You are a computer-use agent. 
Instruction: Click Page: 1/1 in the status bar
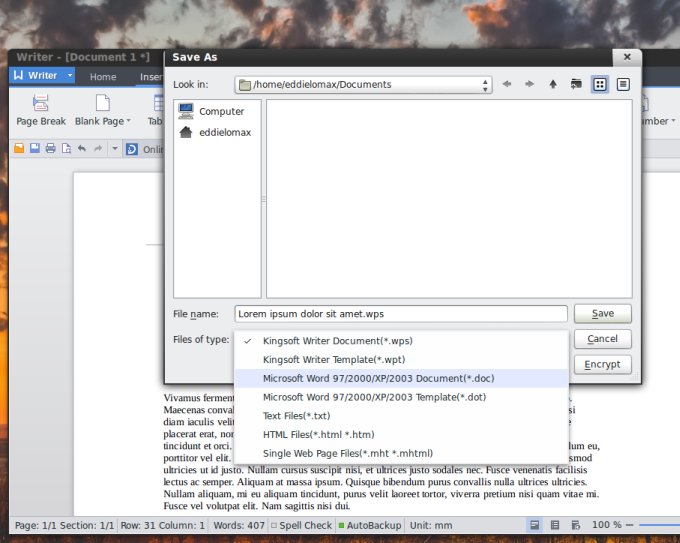click(36, 525)
